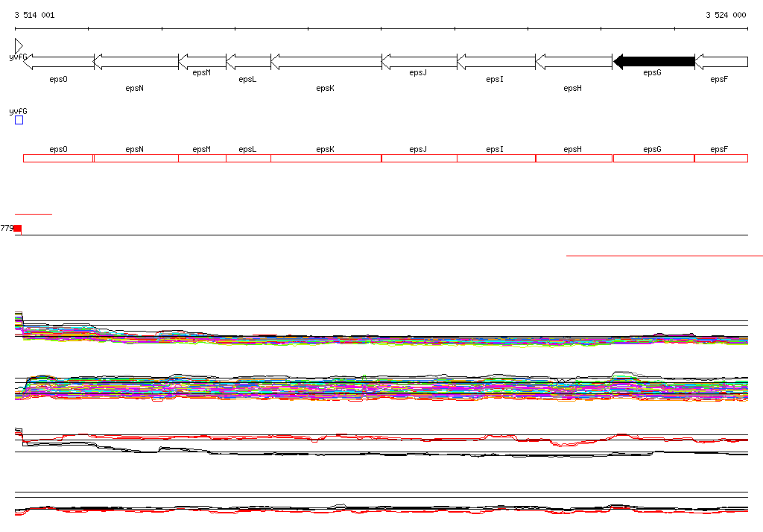This screenshot has height=532, width=763.
Task: Click the epsG label above the red box
Action: coord(652,150)
